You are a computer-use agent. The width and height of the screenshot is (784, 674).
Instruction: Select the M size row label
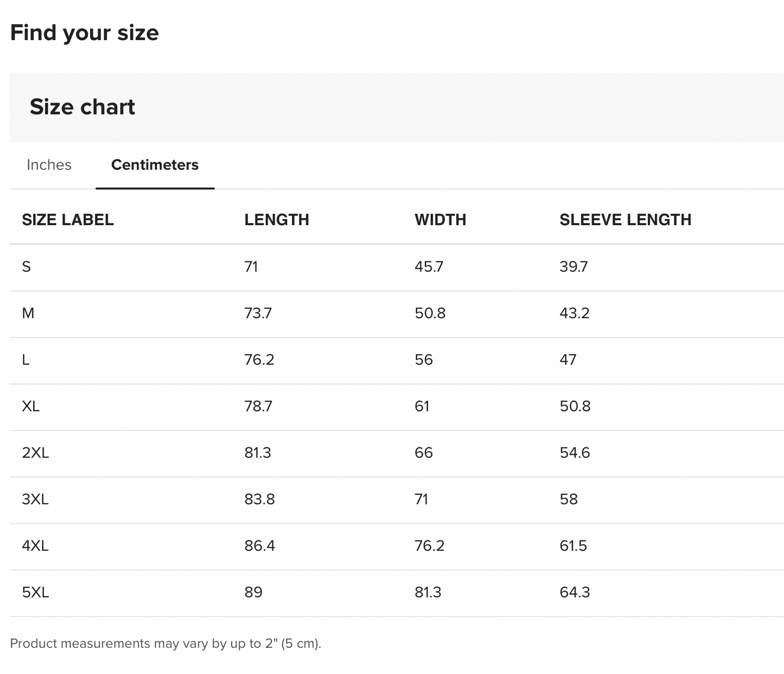pyautogui.click(x=28, y=314)
